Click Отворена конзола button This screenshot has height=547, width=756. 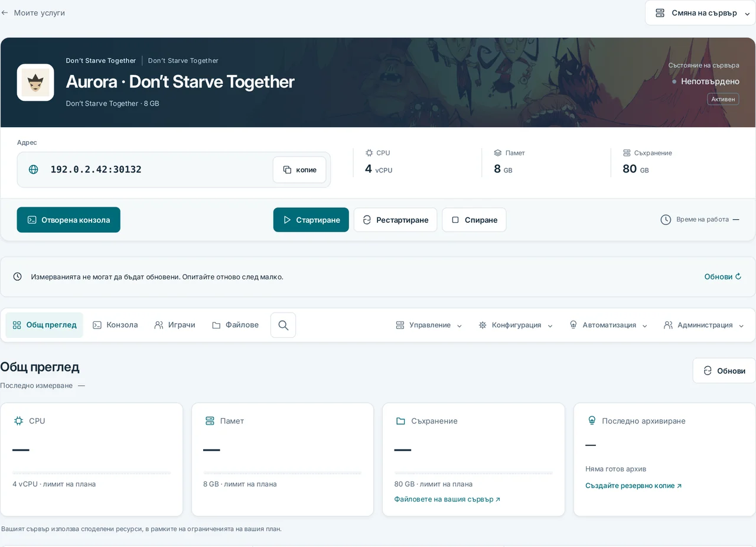tap(69, 220)
